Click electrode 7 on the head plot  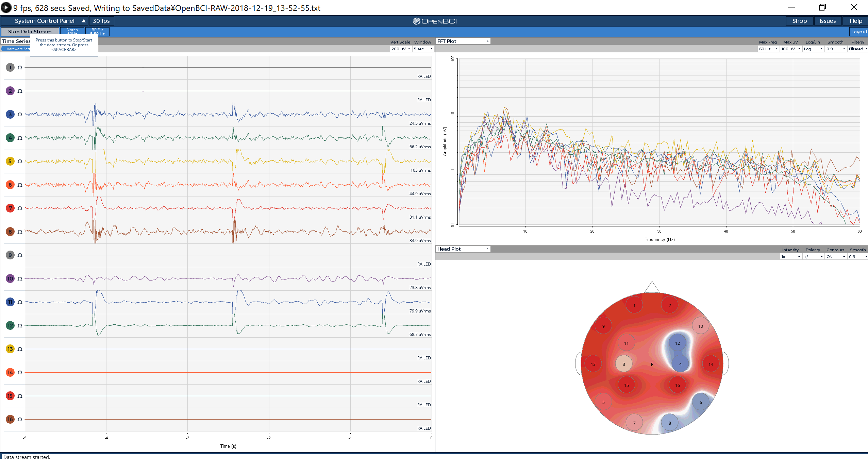click(x=634, y=423)
